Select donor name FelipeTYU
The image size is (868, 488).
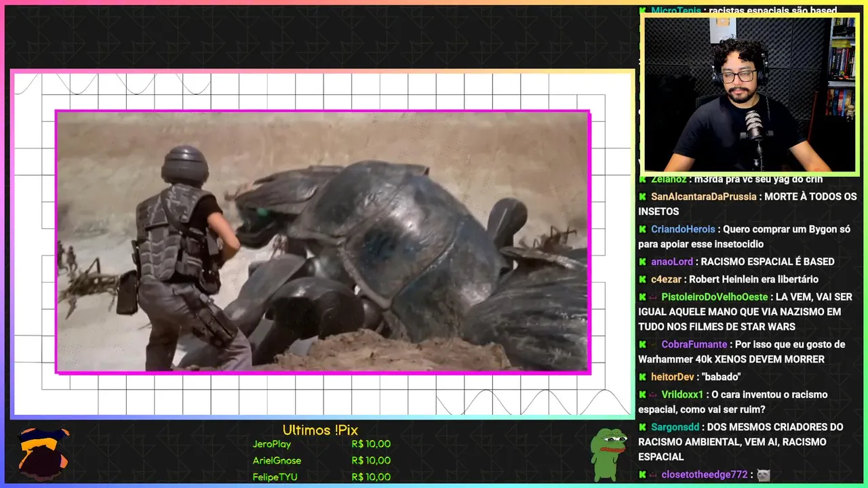pos(275,476)
